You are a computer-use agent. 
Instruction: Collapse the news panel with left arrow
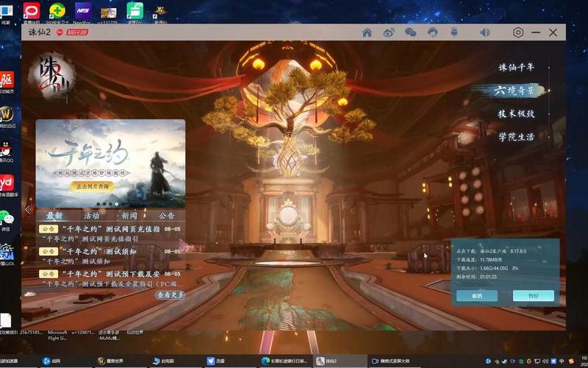[28, 210]
